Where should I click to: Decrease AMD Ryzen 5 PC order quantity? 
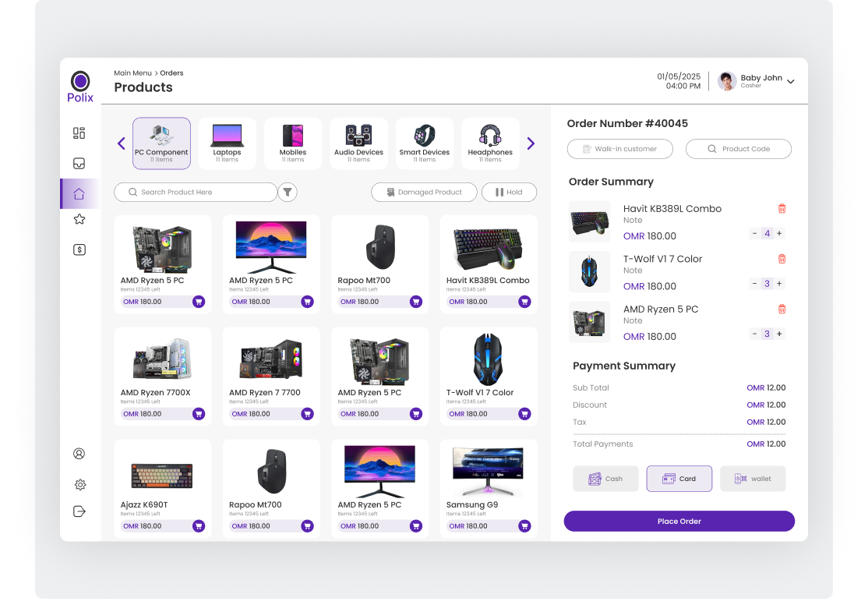[754, 334]
